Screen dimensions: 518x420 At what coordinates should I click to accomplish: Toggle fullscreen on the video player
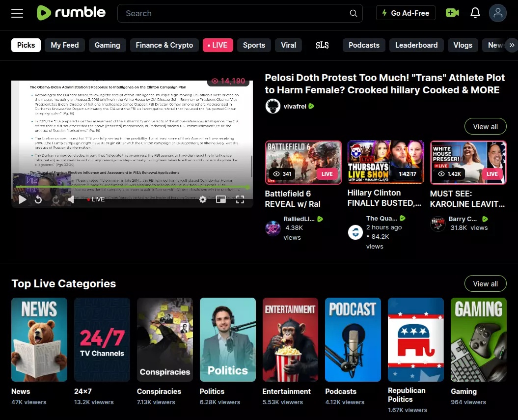240,199
